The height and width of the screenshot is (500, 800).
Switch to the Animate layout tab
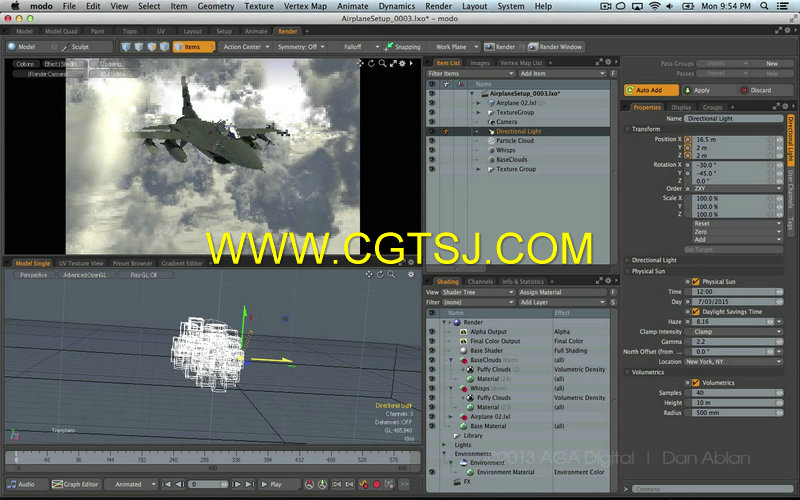point(256,31)
